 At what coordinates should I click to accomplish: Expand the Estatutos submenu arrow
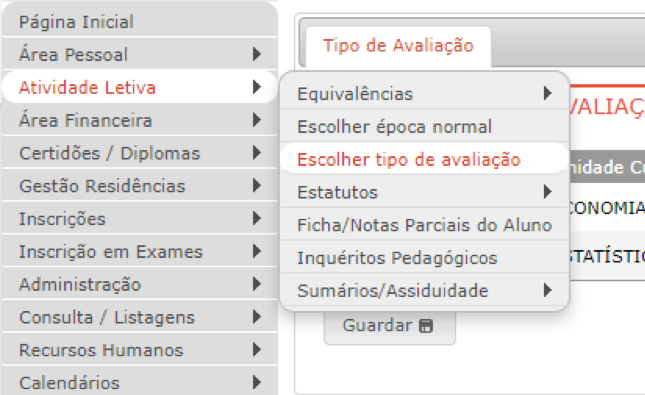click(x=547, y=192)
